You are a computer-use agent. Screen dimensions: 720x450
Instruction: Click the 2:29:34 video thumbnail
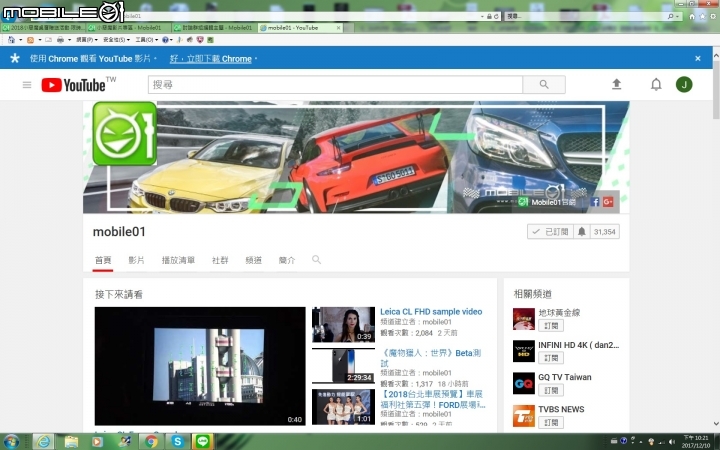pyautogui.click(x=343, y=366)
